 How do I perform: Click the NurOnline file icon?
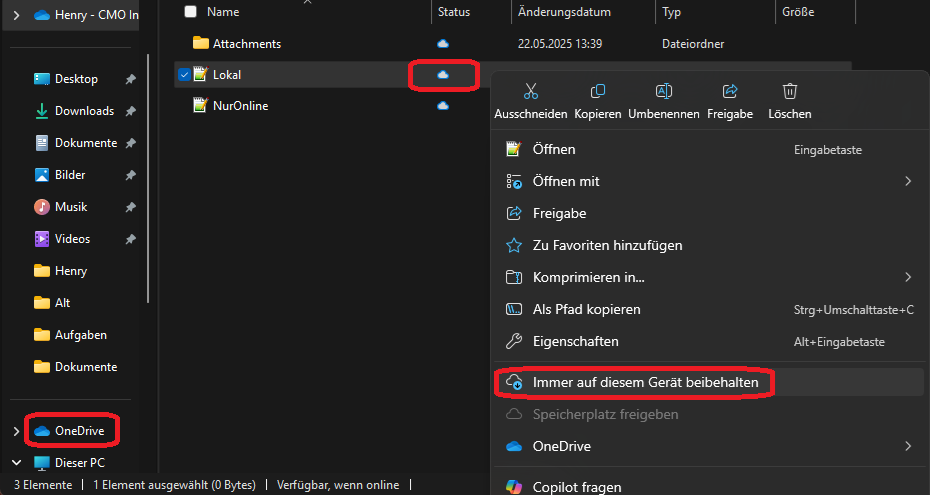[x=201, y=106]
